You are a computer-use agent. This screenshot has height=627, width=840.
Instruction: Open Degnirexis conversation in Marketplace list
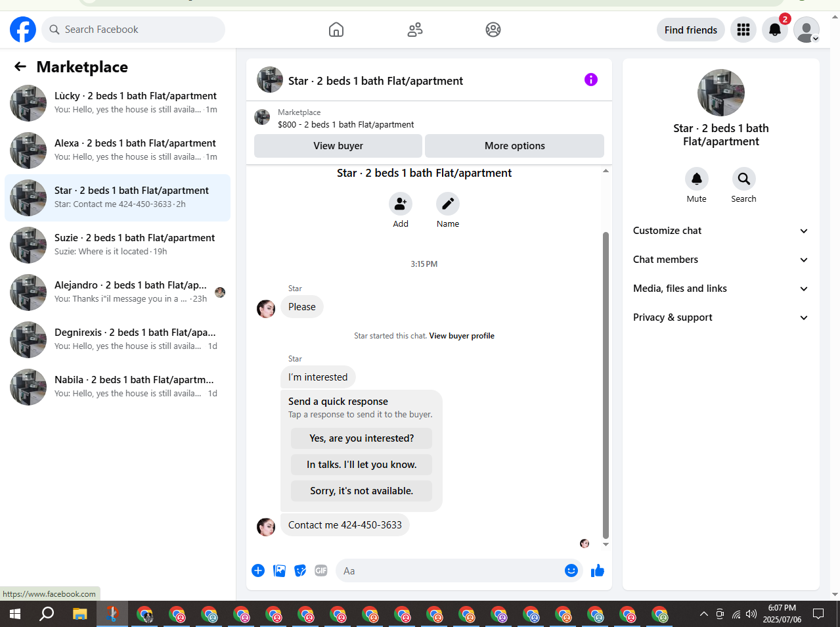point(118,340)
